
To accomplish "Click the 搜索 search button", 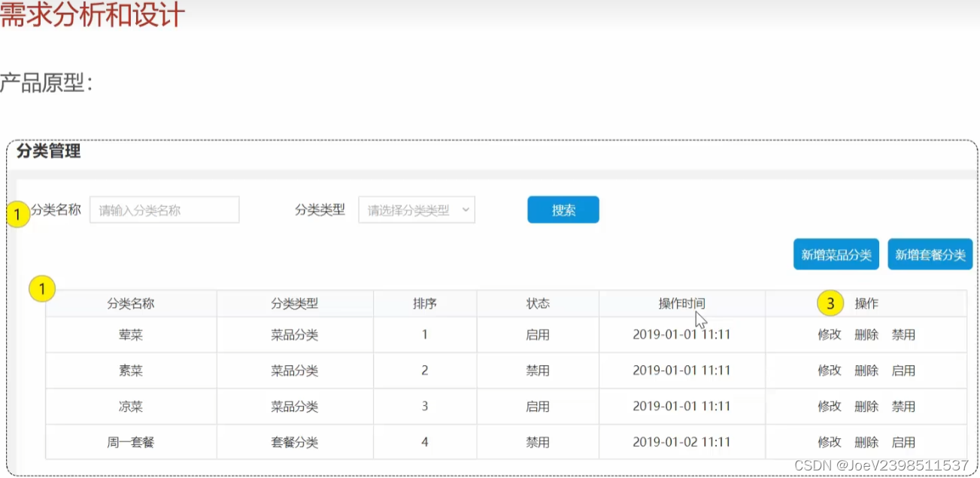I will coord(563,209).
